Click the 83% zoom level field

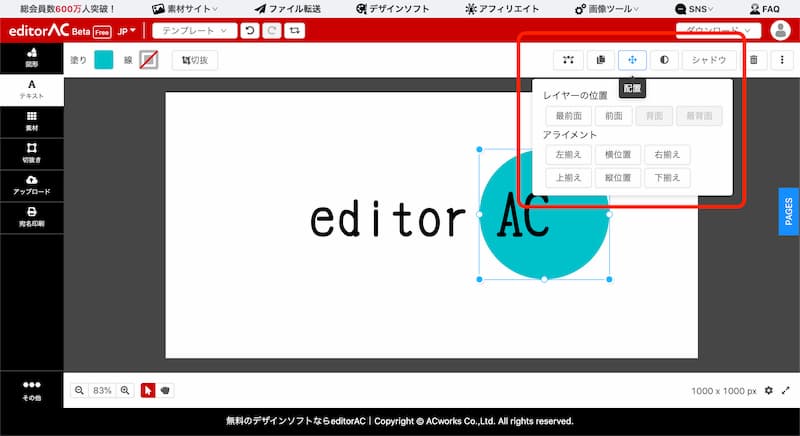coord(102,391)
